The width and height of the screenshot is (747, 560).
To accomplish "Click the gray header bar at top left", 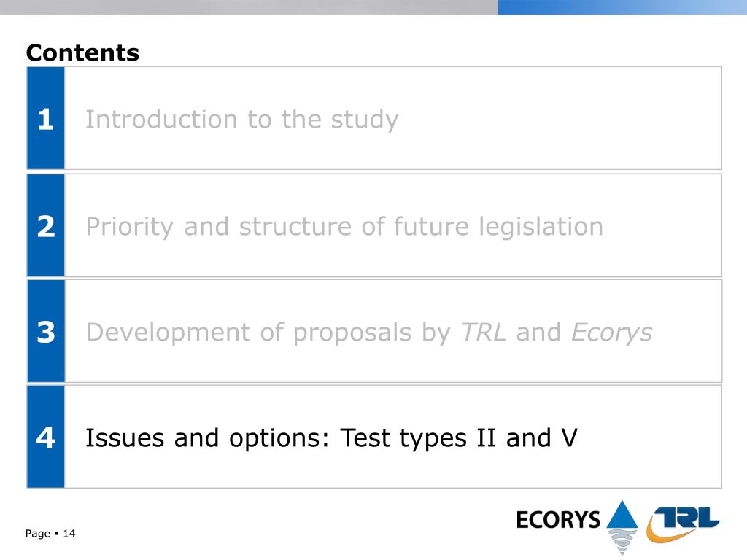I will [x=249, y=7].
